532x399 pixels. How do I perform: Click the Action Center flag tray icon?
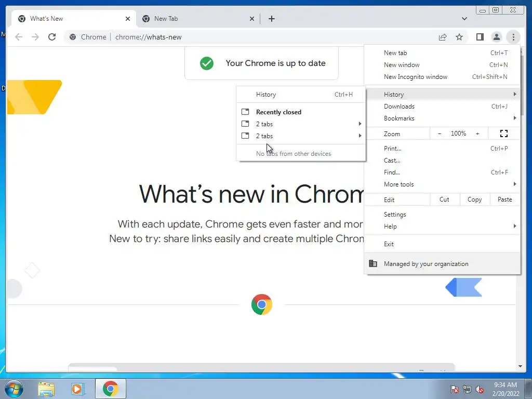[454, 389]
